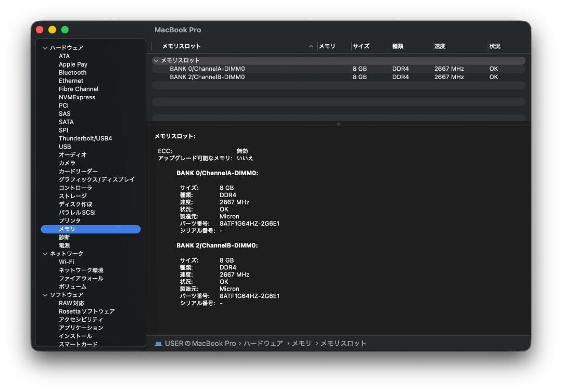Viewport: 562px width, 392px height.
Task: Click the split-pane divider handle dot
Action: pyautogui.click(x=339, y=124)
